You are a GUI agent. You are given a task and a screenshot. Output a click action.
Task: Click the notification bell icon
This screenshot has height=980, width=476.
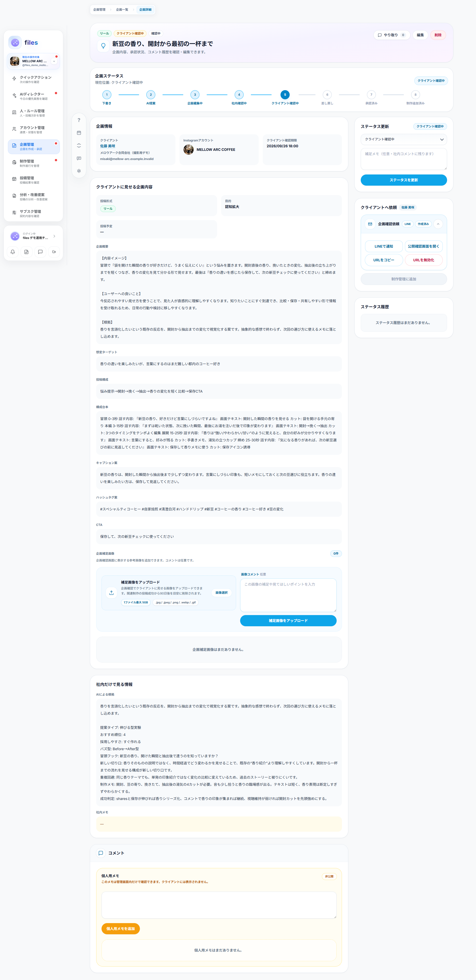(x=12, y=252)
